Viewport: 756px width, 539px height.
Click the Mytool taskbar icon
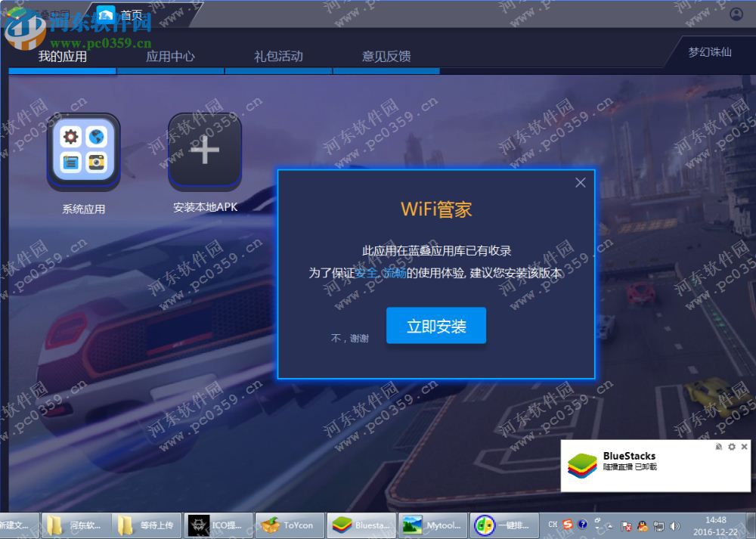coord(433,525)
